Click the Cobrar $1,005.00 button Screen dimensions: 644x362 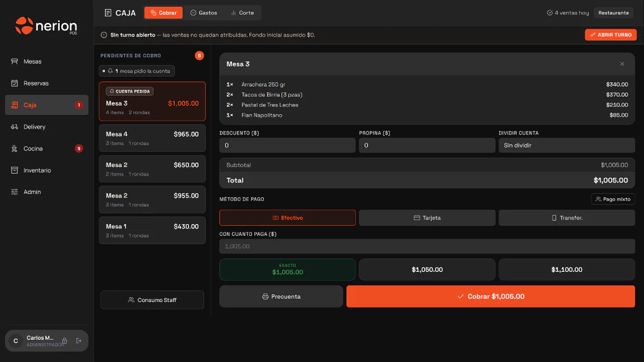[490, 296]
